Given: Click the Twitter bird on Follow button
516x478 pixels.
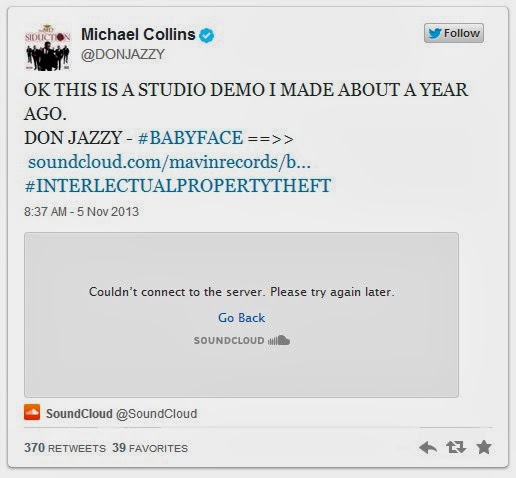Looking at the screenshot, I should 435,33.
